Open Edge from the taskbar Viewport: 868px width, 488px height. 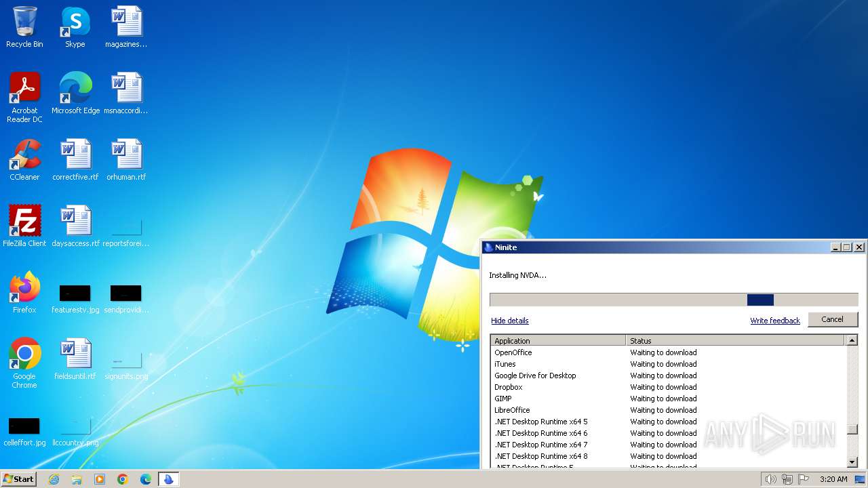tap(146, 479)
